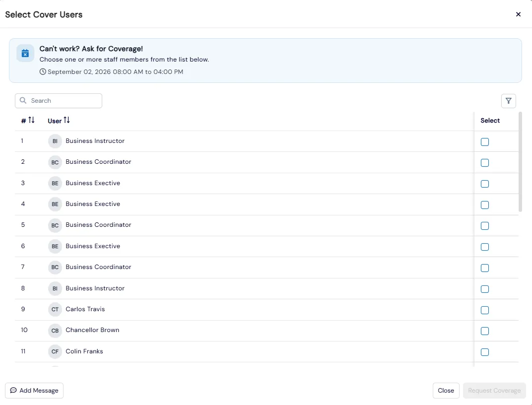532x405 pixels.
Task: Click the BC avatar in row 2
Action: coord(55,162)
